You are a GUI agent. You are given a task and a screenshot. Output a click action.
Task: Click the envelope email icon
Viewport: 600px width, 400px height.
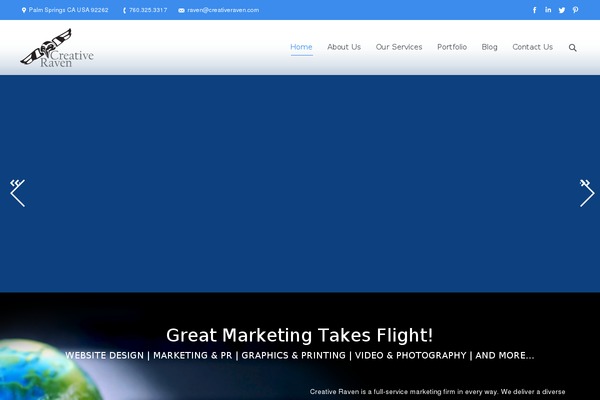coord(181,11)
